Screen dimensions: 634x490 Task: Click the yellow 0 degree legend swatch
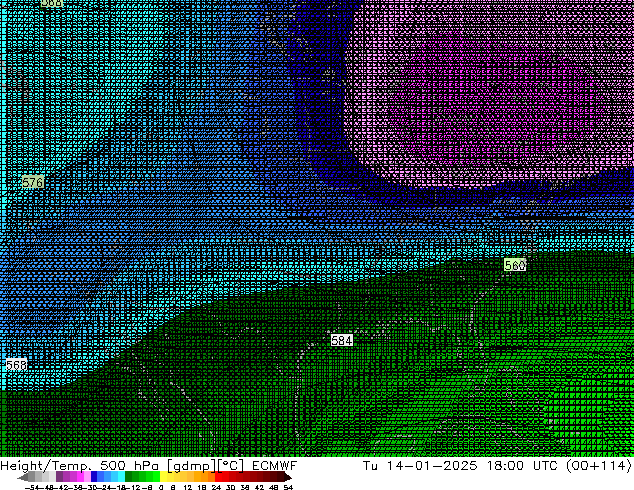click(163, 476)
